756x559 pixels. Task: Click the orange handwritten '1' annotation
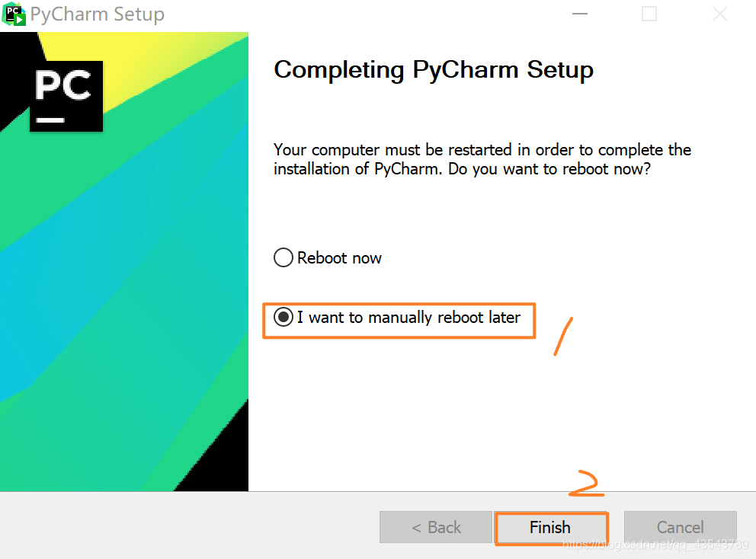coord(563,337)
